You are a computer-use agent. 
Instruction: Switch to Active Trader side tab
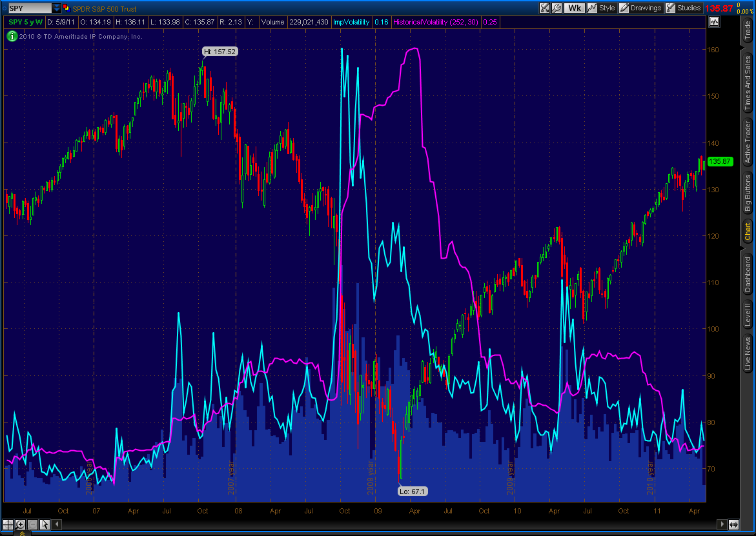[748, 142]
